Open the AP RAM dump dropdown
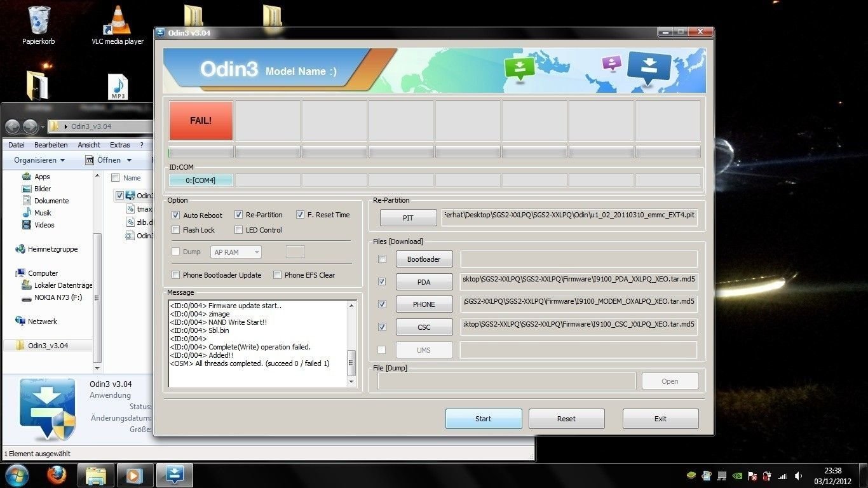 point(236,252)
